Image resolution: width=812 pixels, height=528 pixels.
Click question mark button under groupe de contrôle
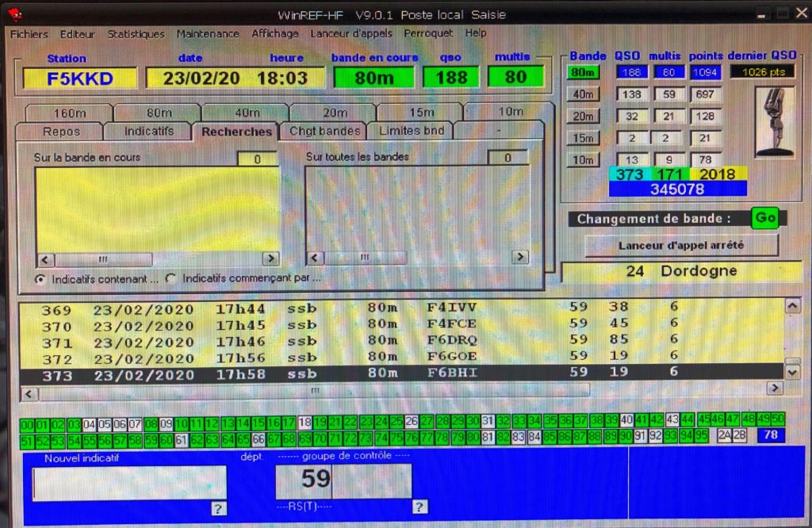[419, 507]
